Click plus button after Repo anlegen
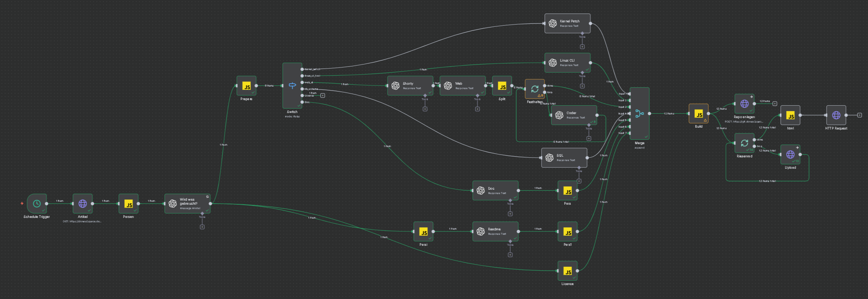Image resolution: width=868 pixels, height=299 pixels. click(x=775, y=103)
